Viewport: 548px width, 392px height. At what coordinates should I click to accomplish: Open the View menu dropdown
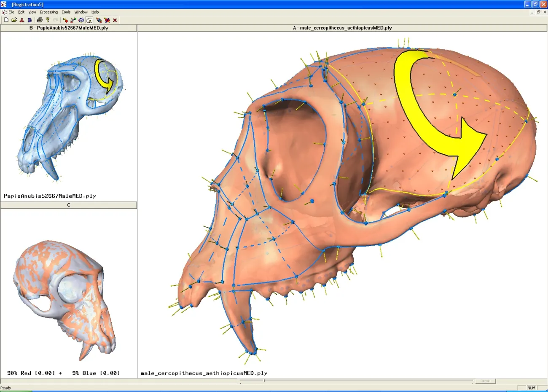(x=32, y=12)
